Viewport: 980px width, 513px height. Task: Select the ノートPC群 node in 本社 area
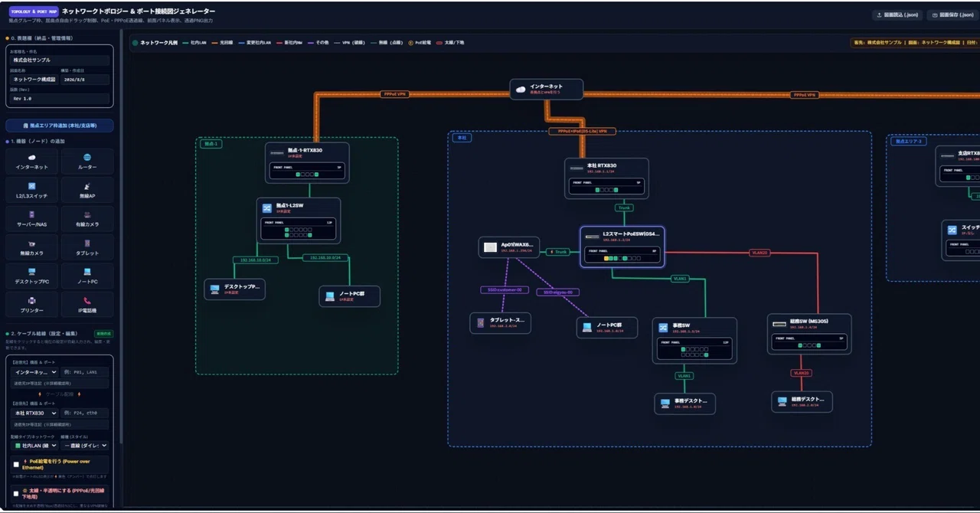[x=606, y=328]
